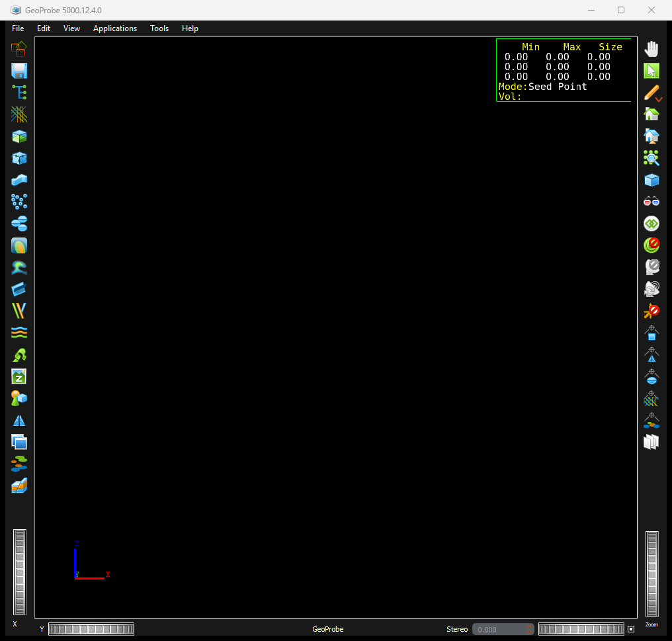Toggle the orange star with stop sign icon
672x641 pixels.
click(x=651, y=311)
